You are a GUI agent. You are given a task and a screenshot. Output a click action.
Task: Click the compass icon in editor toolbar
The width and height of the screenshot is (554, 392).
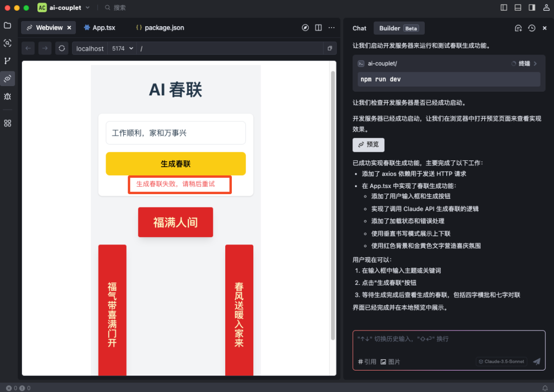coord(305,28)
